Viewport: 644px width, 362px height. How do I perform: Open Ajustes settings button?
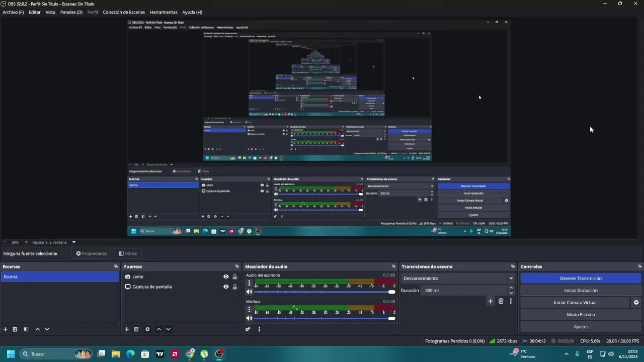(x=581, y=327)
